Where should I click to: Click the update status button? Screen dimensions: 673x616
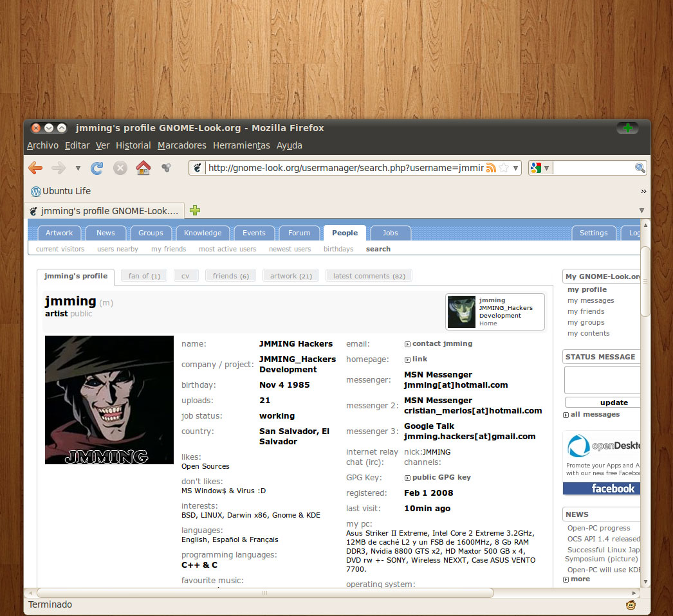pos(603,403)
